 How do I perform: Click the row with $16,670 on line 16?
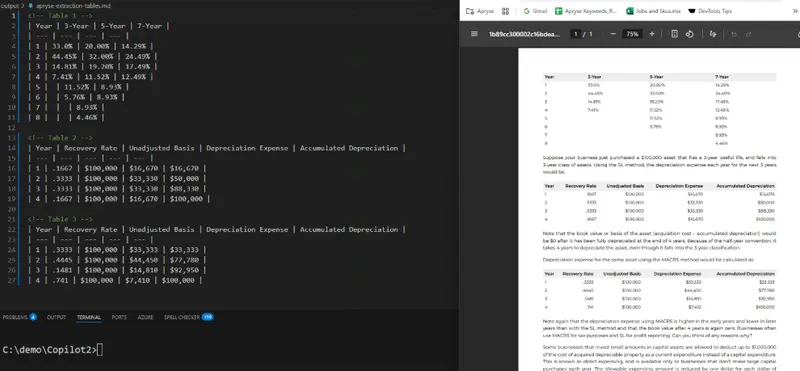point(117,168)
